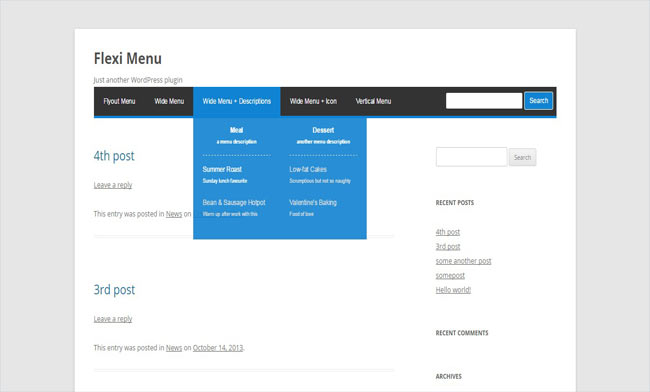The width and height of the screenshot is (650, 392).
Task: Select Valentine's Baking entry
Action: tap(313, 203)
